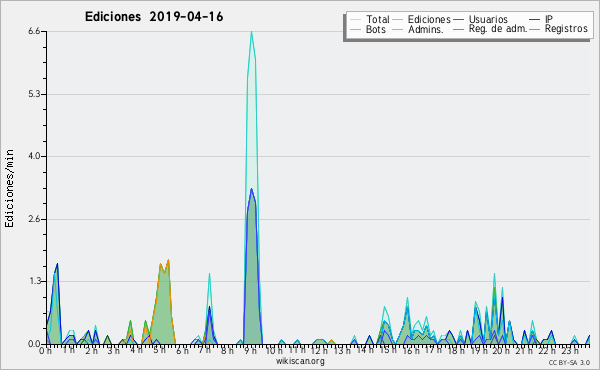
Task: Click the y-axis value 5.3
Action: pos(34,94)
